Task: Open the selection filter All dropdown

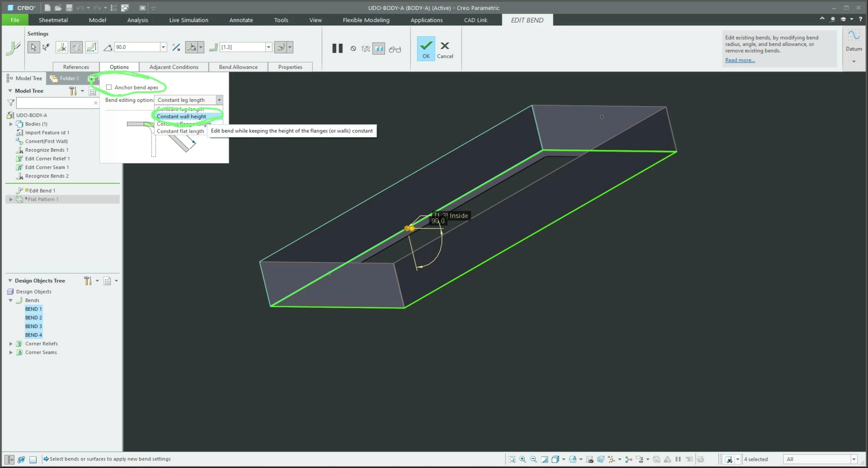Action: pyautogui.click(x=853, y=459)
